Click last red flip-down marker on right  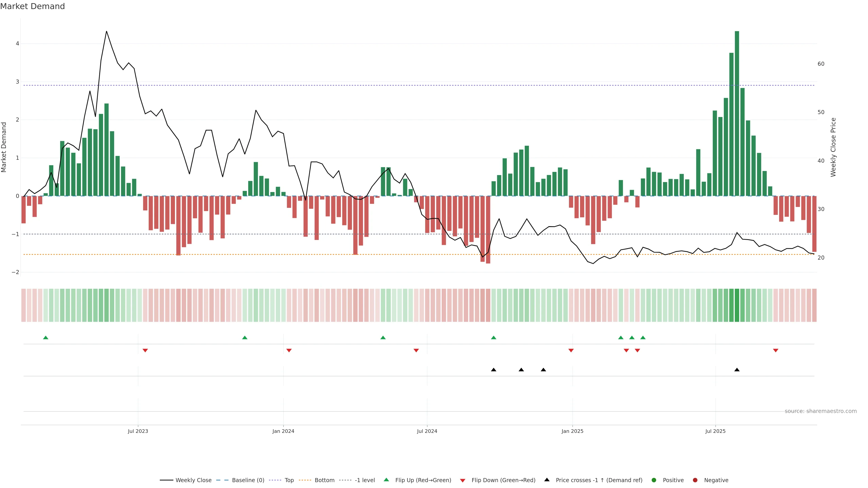[x=776, y=351]
